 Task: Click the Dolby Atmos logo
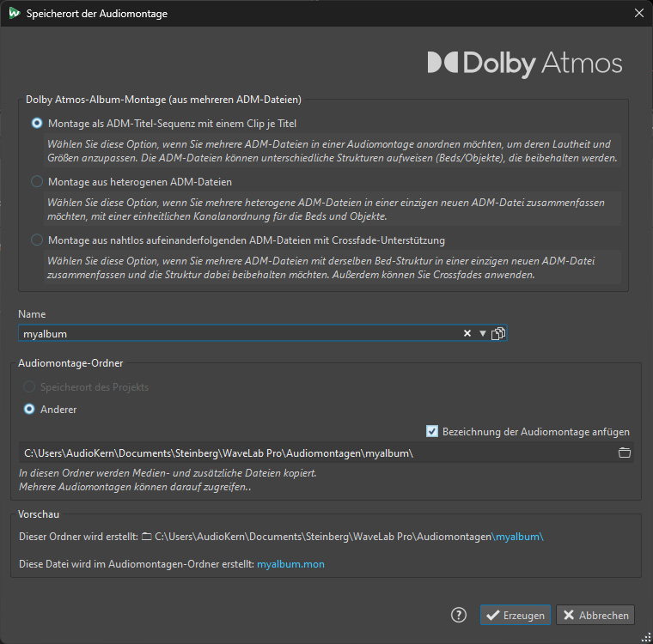coord(525,64)
